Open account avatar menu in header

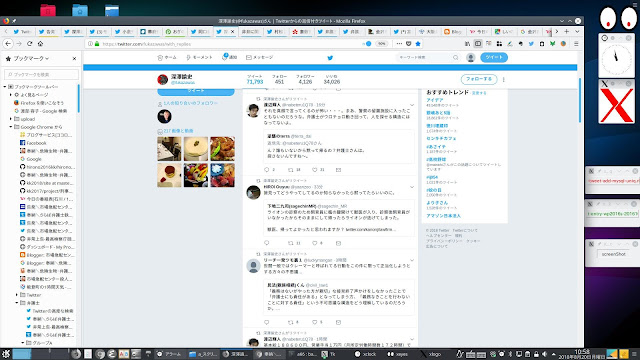pyautogui.click(x=470, y=58)
